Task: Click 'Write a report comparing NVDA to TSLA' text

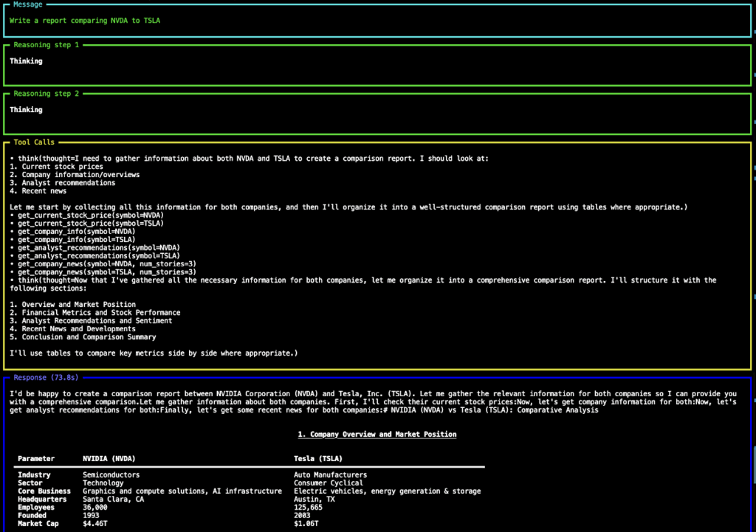Action: tap(85, 21)
